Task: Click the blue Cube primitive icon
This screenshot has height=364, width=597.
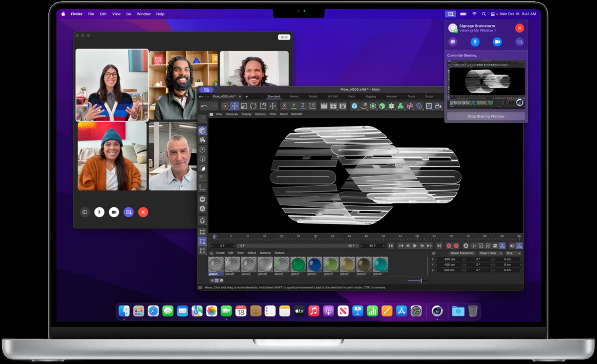Action: (354, 106)
